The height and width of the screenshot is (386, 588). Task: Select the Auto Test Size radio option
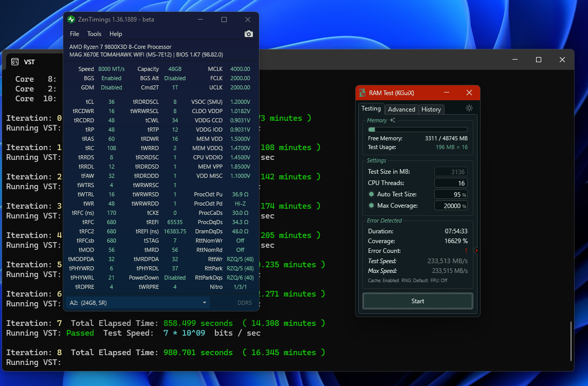click(371, 194)
